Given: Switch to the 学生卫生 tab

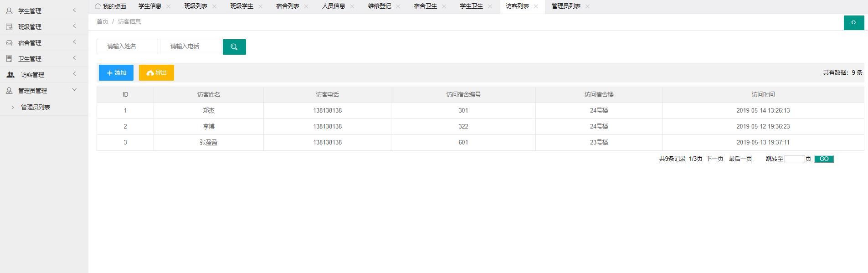Looking at the screenshot, I should click(472, 6).
